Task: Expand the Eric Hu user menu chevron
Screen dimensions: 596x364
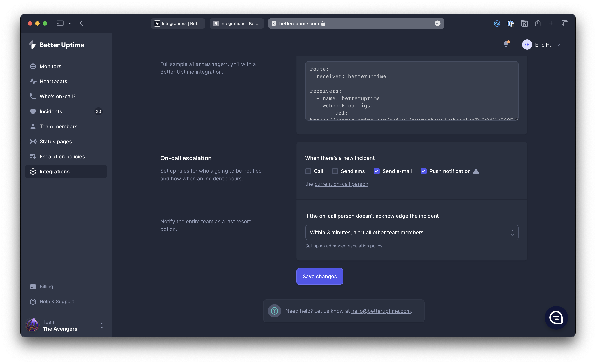Action: tap(558, 45)
